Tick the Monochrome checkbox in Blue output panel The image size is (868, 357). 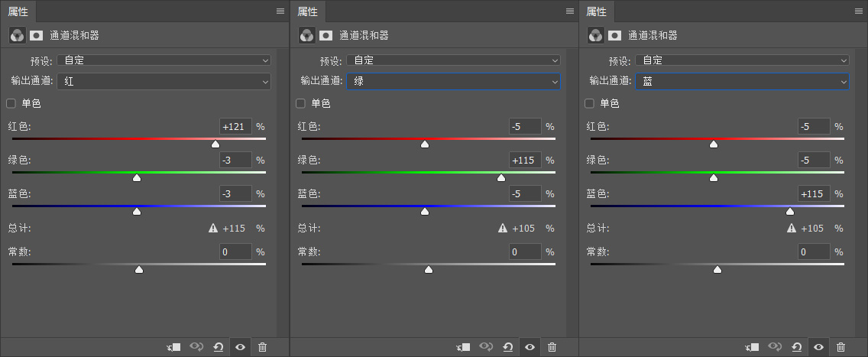pos(590,103)
